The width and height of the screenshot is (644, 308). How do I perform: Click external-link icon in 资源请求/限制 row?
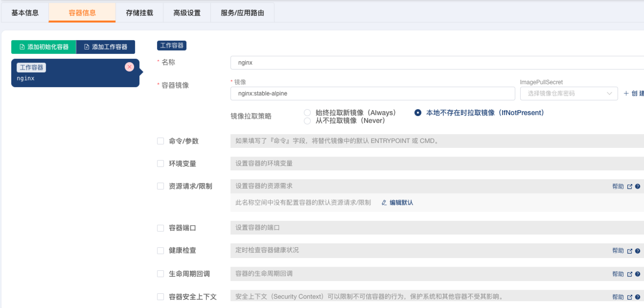pos(630,187)
